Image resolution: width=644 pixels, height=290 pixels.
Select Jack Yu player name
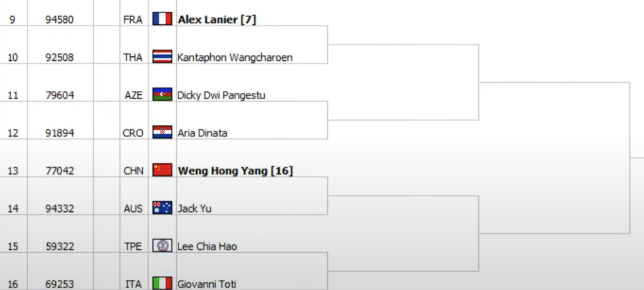click(195, 209)
